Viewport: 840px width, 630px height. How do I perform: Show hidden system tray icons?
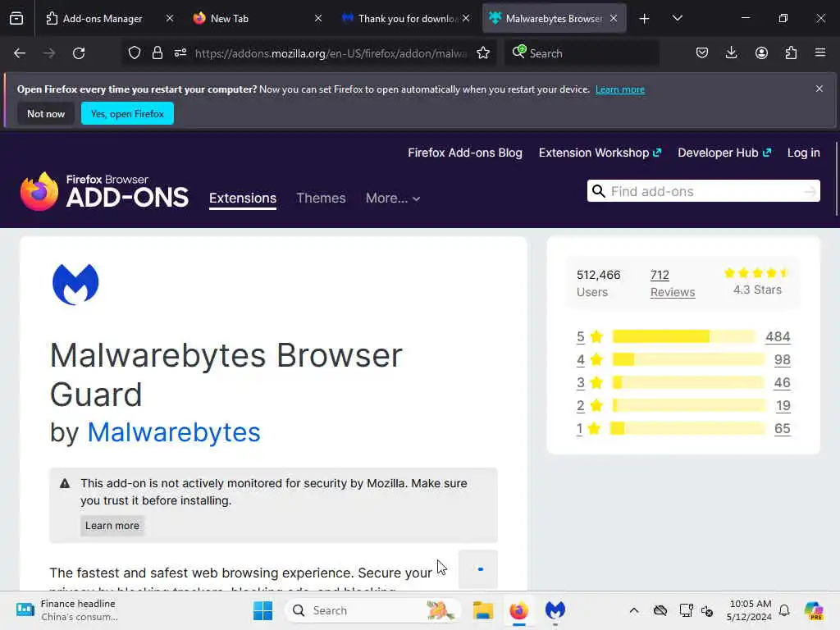point(634,610)
